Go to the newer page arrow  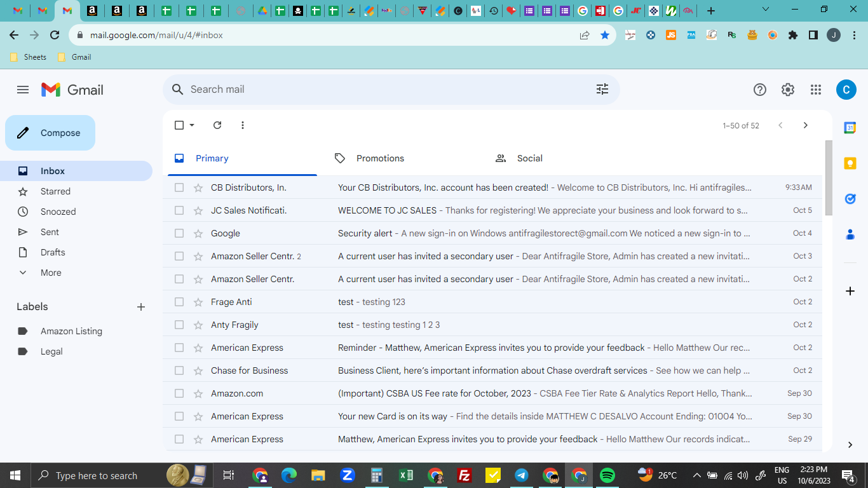coord(780,125)
